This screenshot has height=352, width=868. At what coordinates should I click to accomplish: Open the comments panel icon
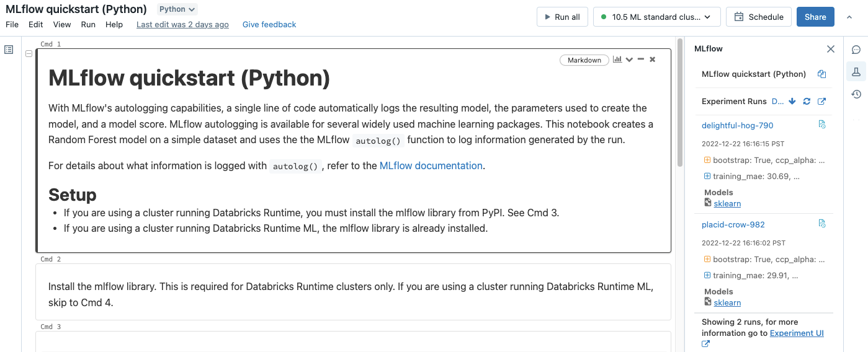coord(856,50)
